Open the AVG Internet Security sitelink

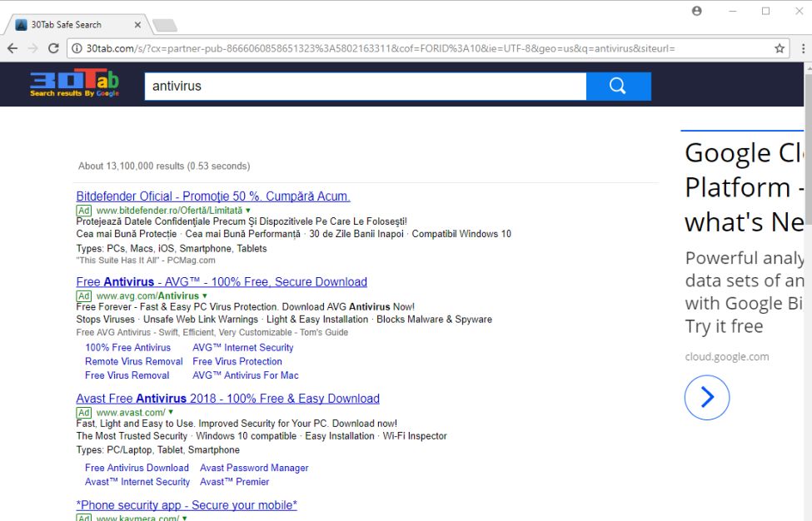(x=243, y=348)
